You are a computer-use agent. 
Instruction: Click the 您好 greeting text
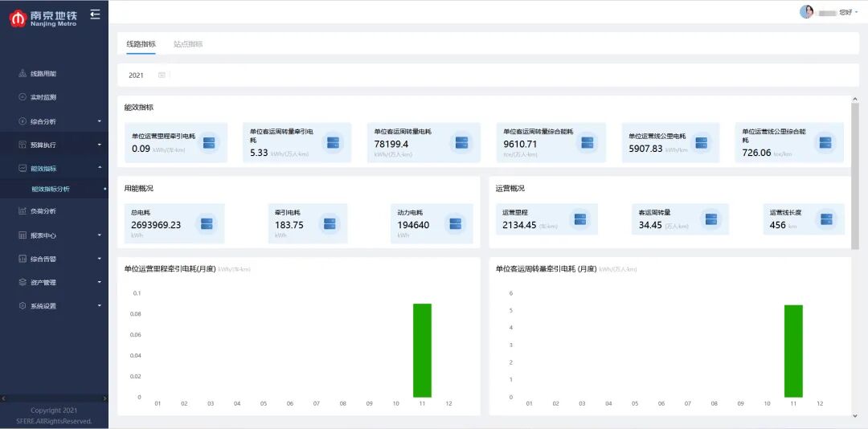click(845, 11)
